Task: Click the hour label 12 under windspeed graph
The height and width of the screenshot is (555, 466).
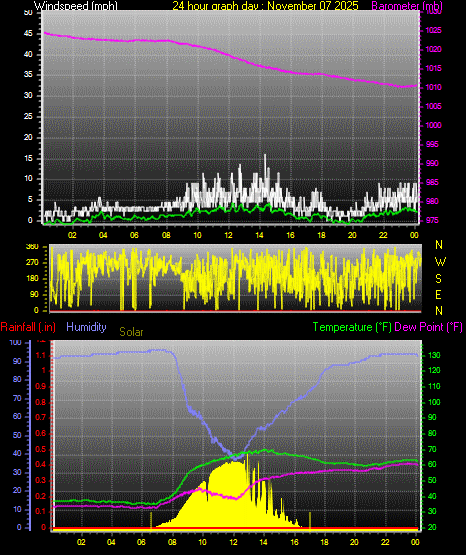Action: pos(228,235)
